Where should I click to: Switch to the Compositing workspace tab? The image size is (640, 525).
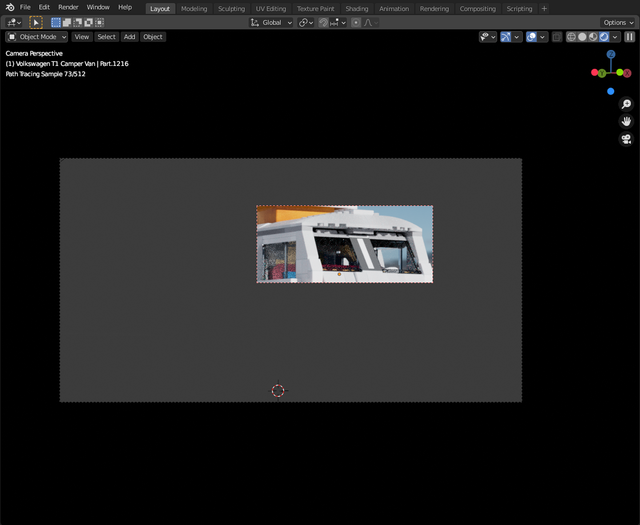coord(478,9)
